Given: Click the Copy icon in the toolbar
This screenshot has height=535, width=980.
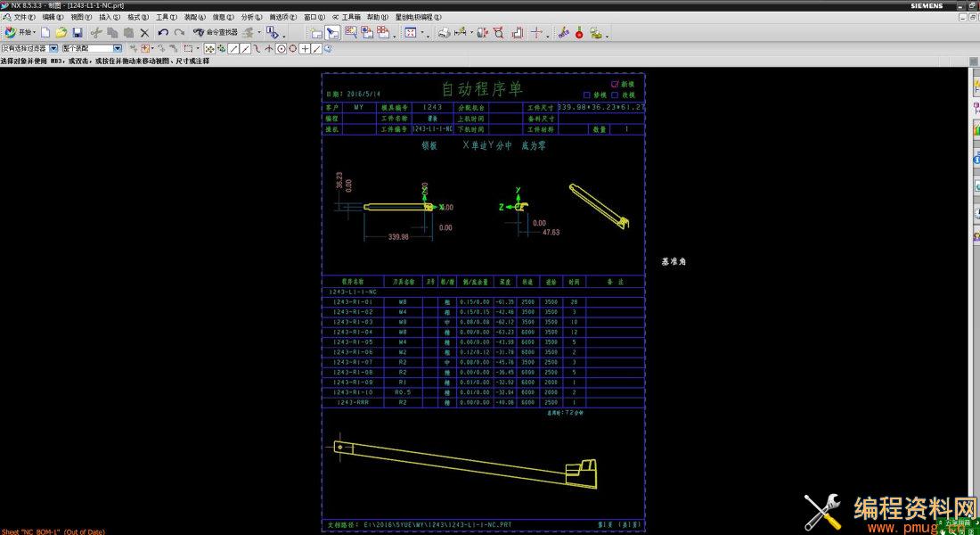Looking at the screenshot, I should (112, 32).
